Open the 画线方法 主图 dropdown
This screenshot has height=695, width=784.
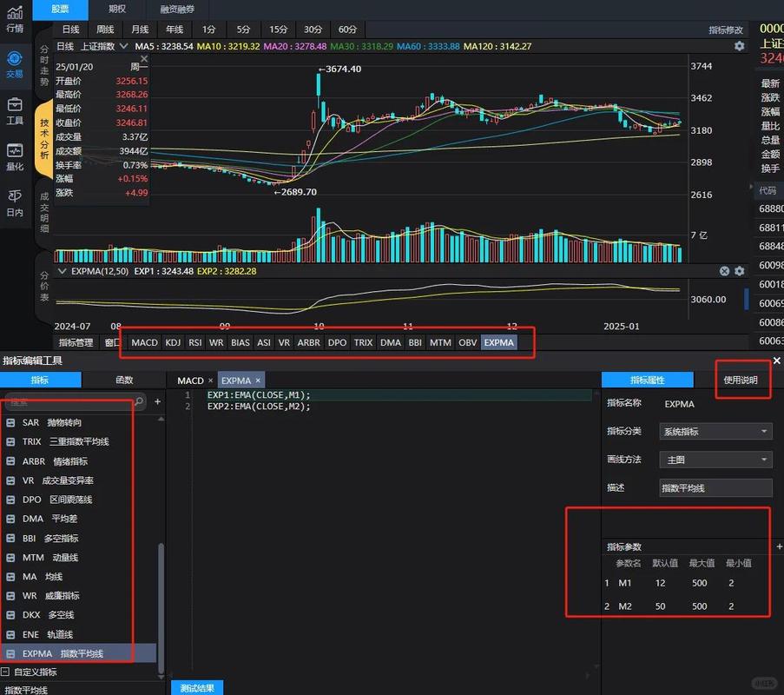pyautogui.click(x=715, y=460)
